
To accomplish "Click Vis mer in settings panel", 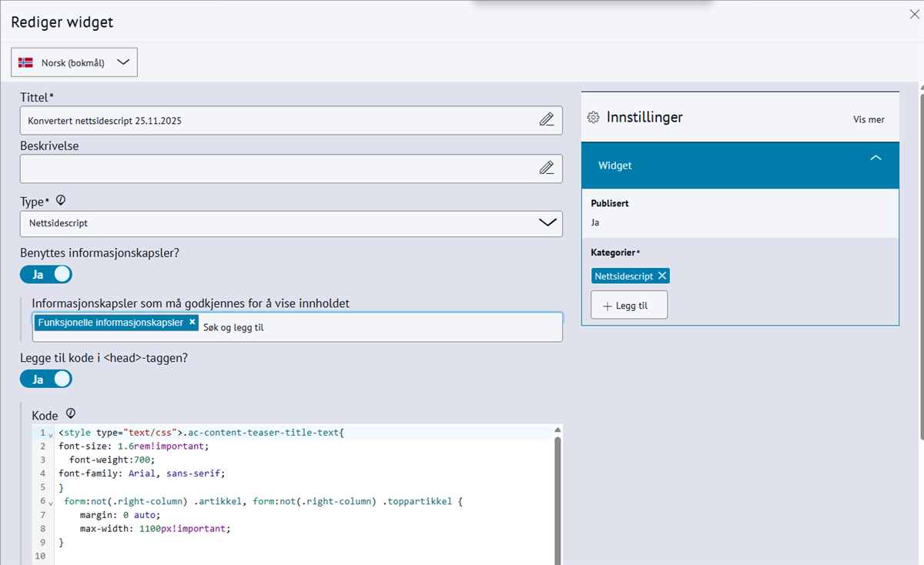I will [869, 119].
